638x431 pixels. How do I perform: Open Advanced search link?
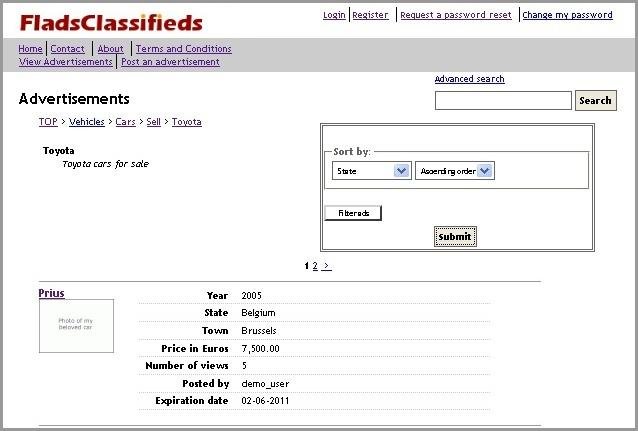click(x=470, y=79)
